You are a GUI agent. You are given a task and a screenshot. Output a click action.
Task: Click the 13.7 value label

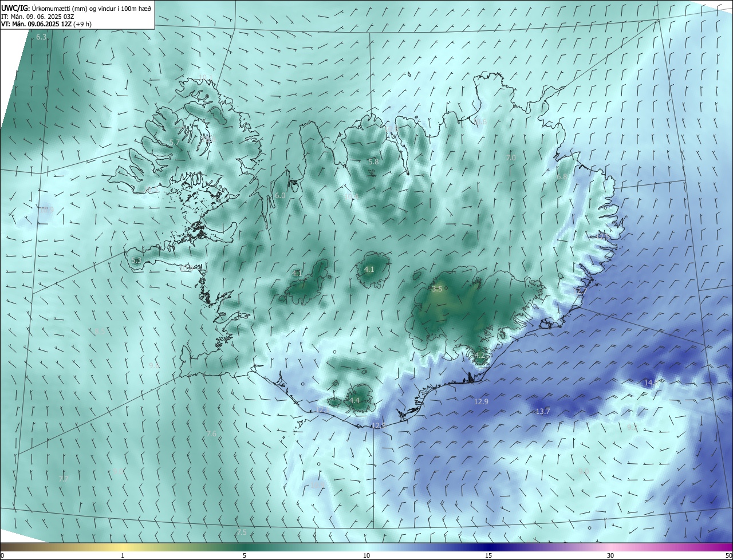click(543, 412)
